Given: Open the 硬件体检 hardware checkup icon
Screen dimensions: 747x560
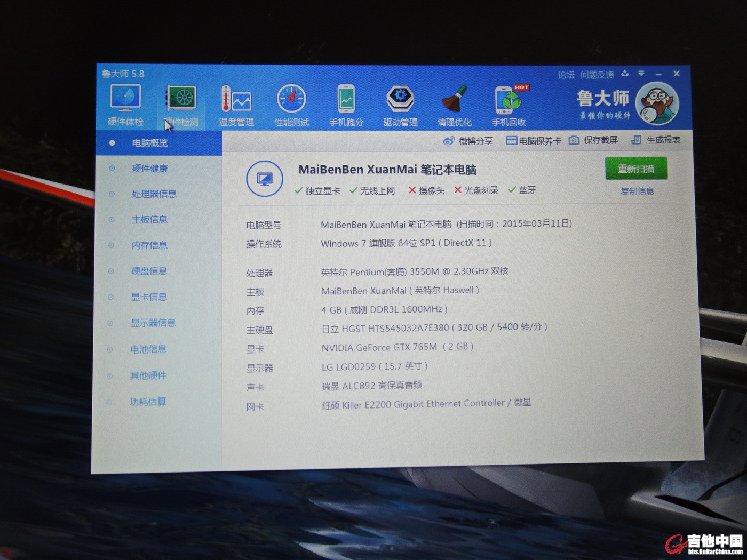Looking at the screenshot, I should coord(126,106).
